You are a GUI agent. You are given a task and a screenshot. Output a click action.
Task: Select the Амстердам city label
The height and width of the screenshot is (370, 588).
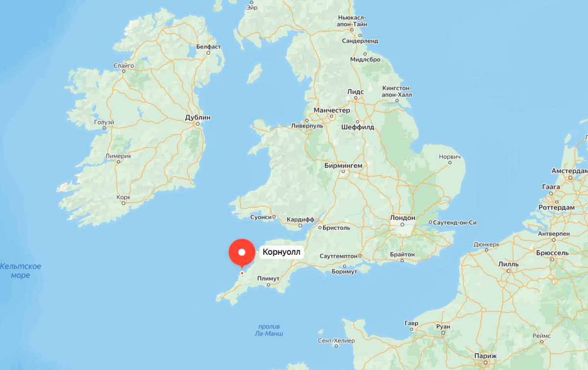click(x=569, y=171)
